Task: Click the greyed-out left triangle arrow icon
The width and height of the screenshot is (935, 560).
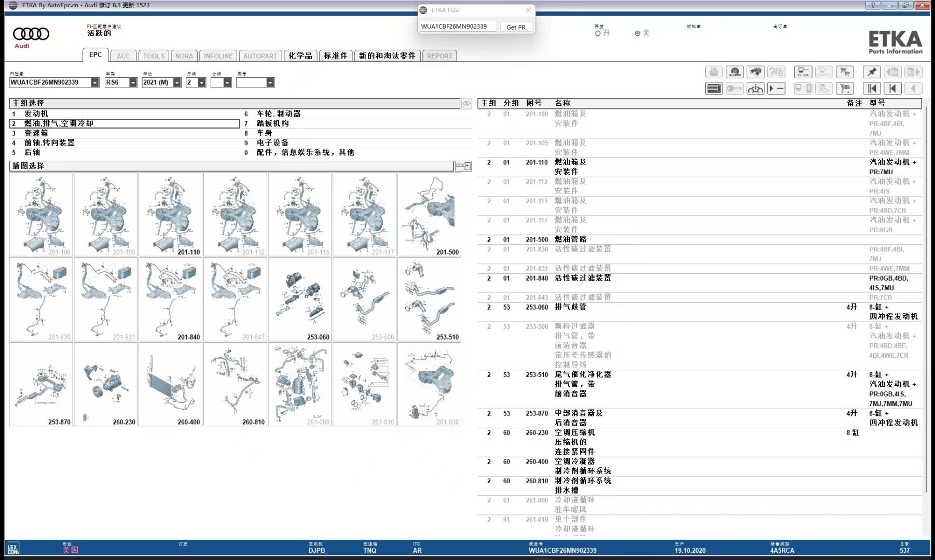Action: [914, 89]
